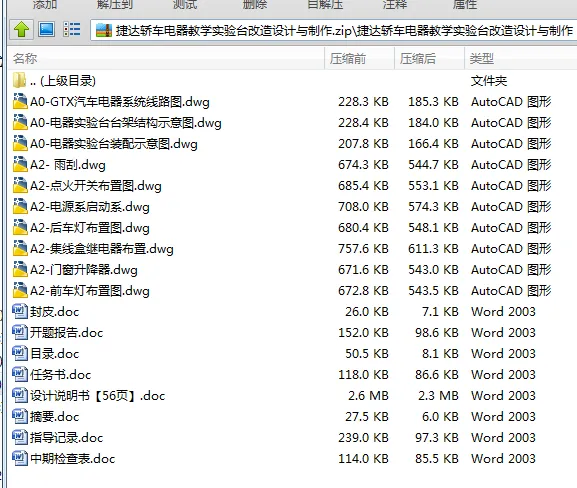Click type cell 文件夹

click(489, 81)
